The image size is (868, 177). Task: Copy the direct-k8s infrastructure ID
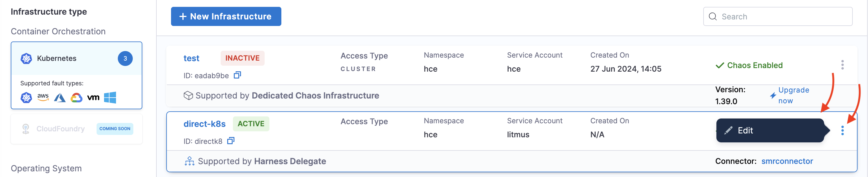point(231,141)
